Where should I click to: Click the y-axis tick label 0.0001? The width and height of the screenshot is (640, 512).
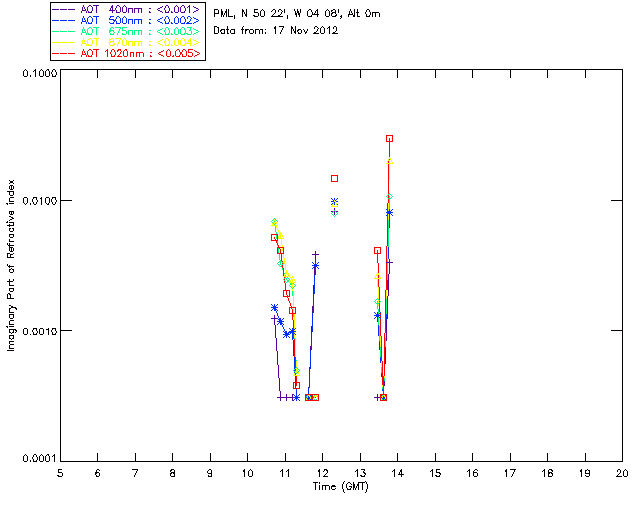point(40,459)
